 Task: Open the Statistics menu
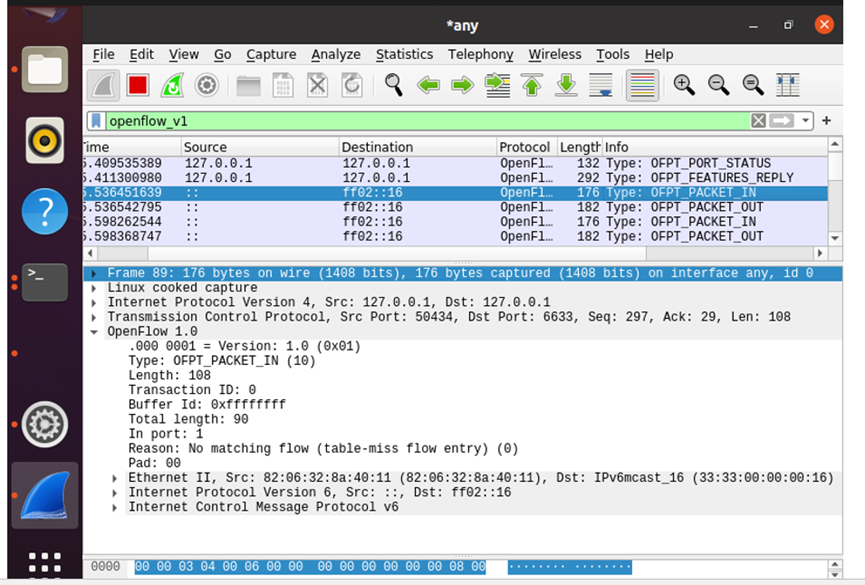tap(404, 55)
